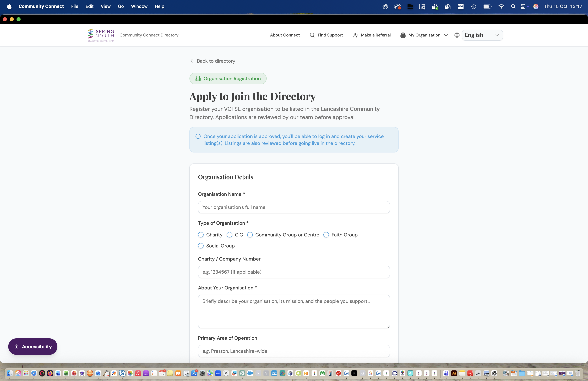Open Skype from the Dock
588x381 pixels.
tap(122, 373)
